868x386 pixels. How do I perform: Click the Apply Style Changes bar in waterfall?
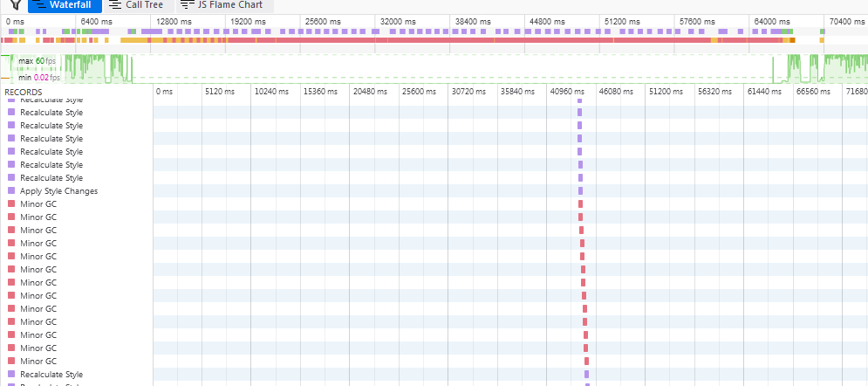[x=580, y=191]
